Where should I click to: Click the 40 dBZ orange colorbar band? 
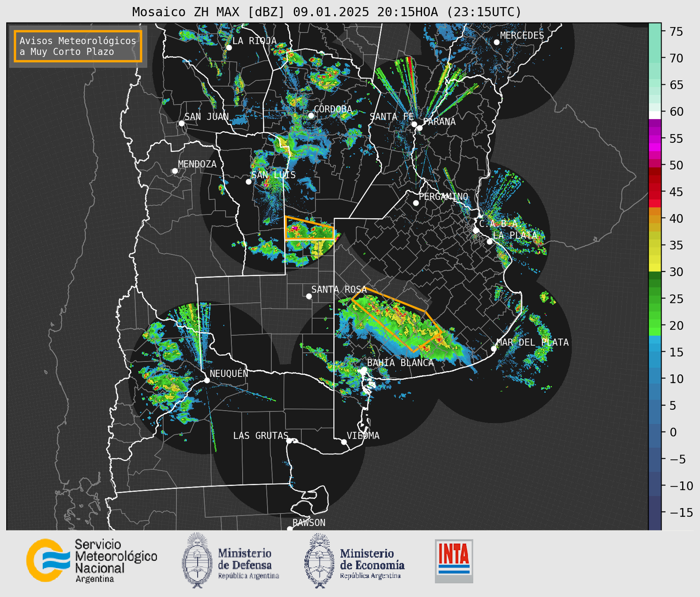point(654,218)
